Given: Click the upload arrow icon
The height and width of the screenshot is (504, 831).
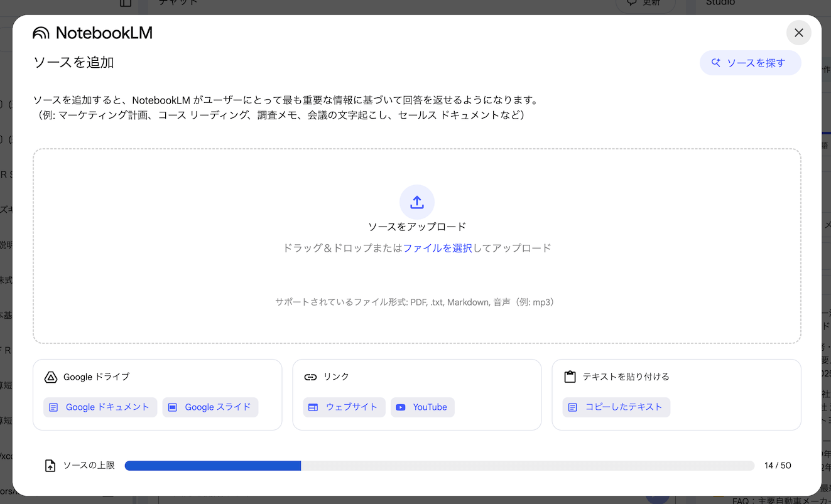Looking at the screenshot, I should (417, 202).
